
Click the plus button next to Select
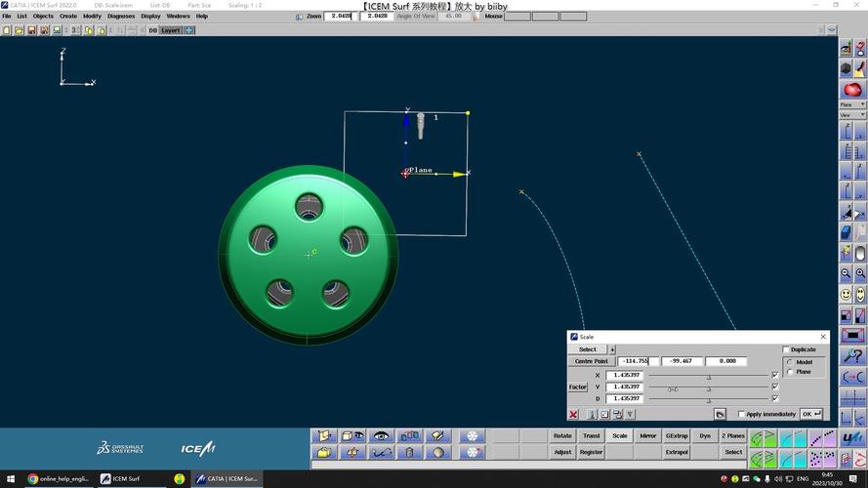point(612,349)
